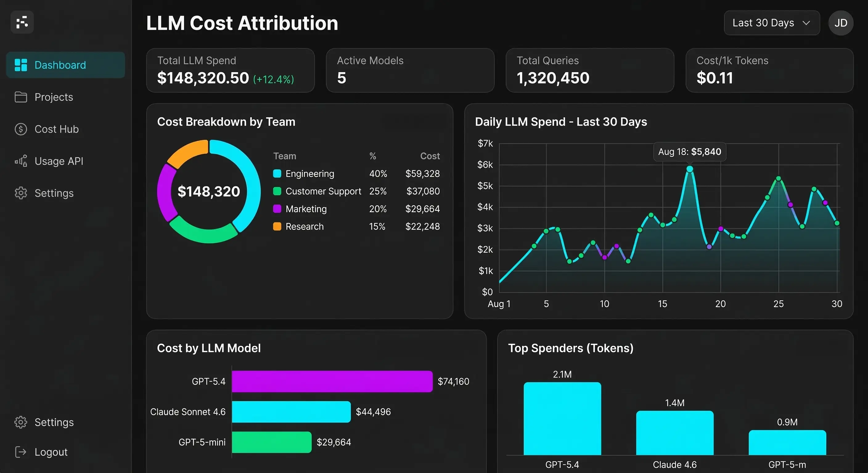
Task: Switch to the Dashboard section
Action: 60,65
